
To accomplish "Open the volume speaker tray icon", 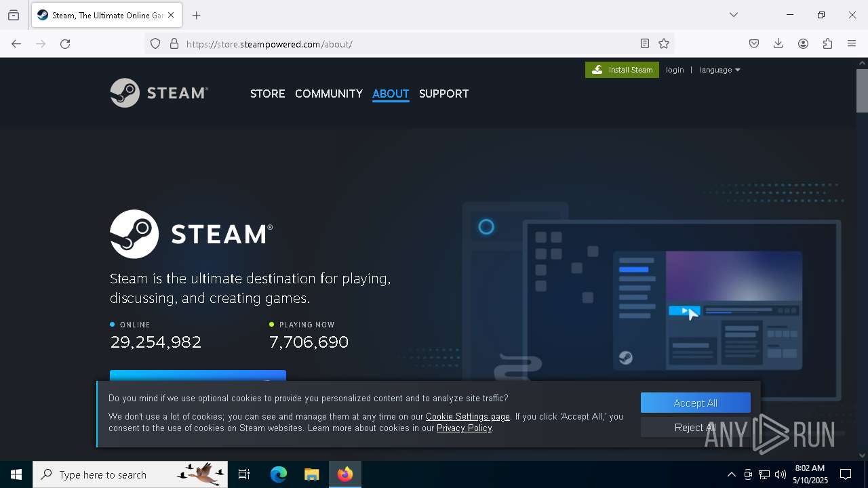I will [x=781, y=474].
